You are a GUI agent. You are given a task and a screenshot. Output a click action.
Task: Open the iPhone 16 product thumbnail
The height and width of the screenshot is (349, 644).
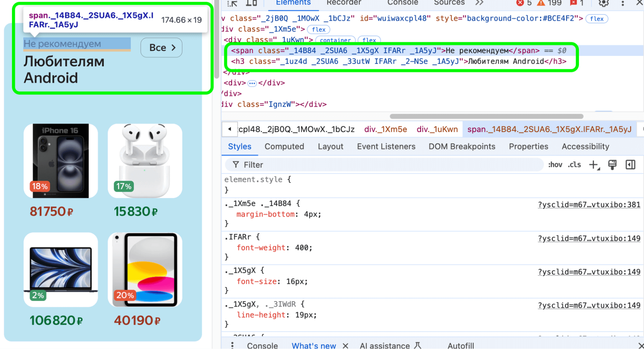point(61,161)
